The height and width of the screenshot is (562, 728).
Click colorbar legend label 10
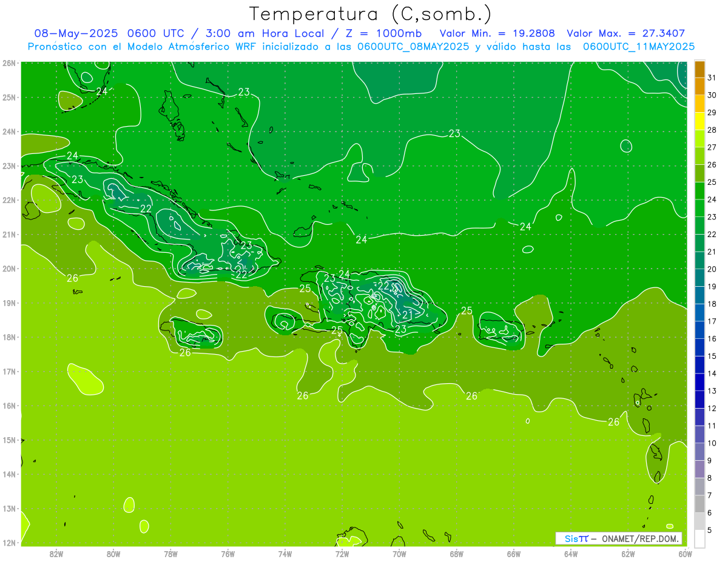point(712,443)
